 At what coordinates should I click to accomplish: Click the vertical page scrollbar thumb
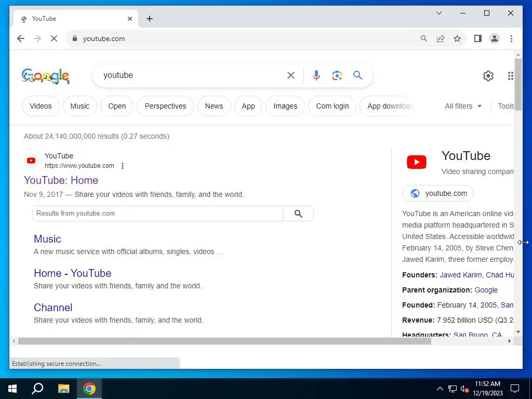click(x=518, y=84)
